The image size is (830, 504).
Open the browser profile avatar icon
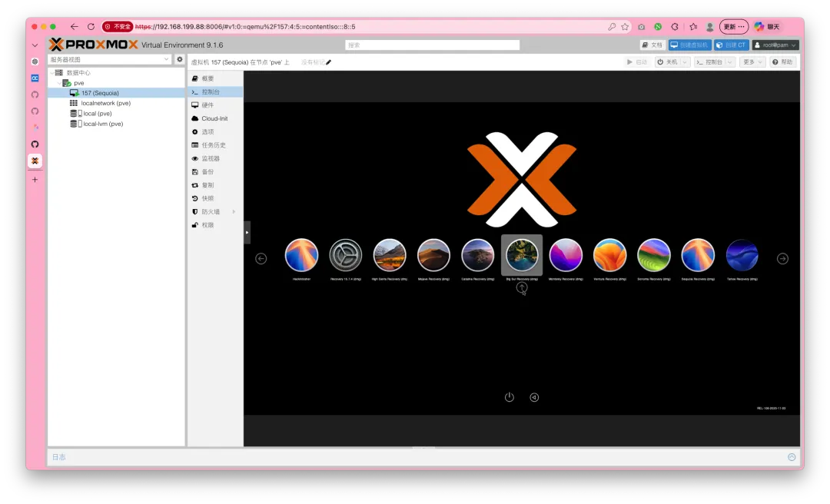[710, 26]
